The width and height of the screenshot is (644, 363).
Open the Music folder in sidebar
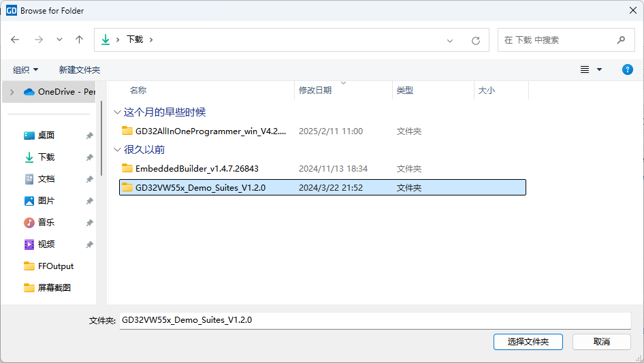coord(46,223)
